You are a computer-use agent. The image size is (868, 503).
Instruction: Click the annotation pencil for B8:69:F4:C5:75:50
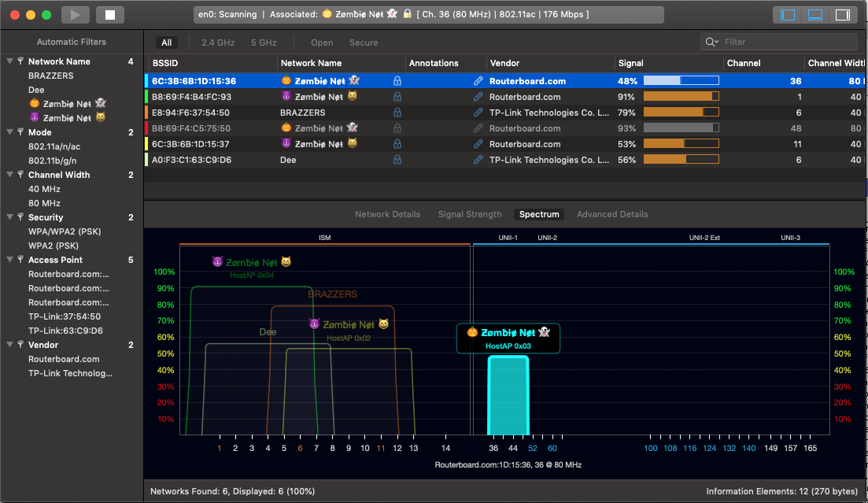[478, 128]
